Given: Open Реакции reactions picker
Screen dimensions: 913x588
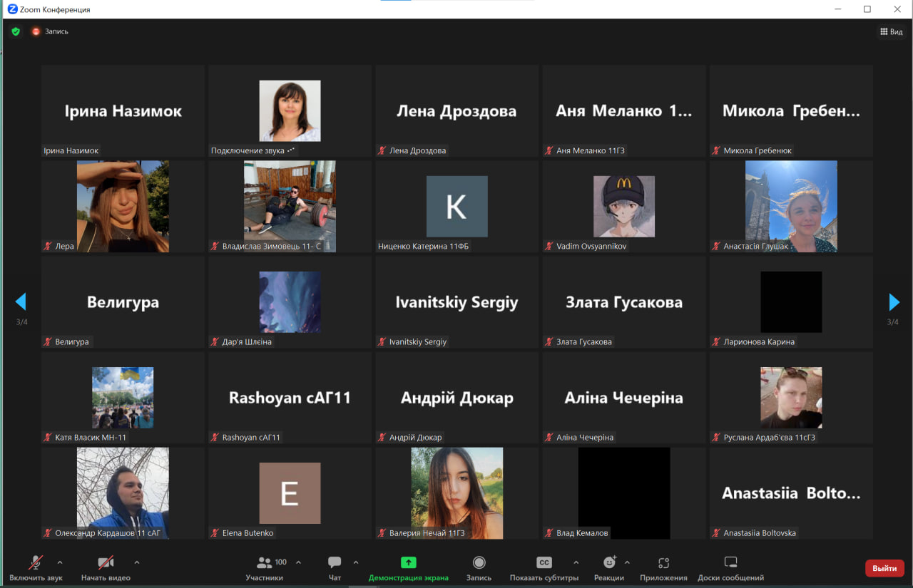Looking at the screenshot, I should tap(608, 563).
